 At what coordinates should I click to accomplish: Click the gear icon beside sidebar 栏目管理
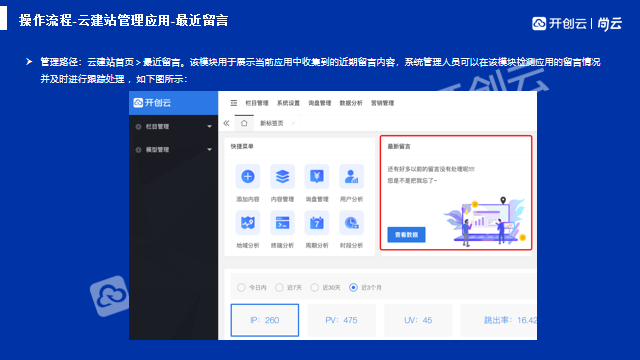[x=138, y=127]
